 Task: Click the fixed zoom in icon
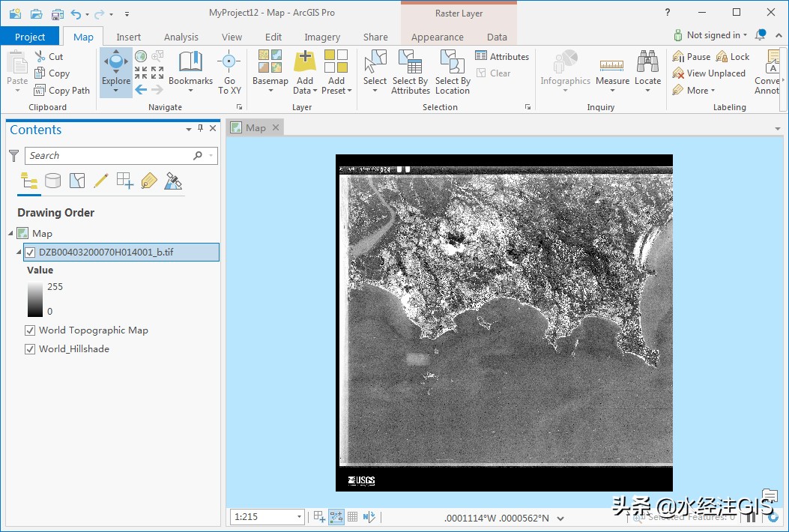click(141, 73)
